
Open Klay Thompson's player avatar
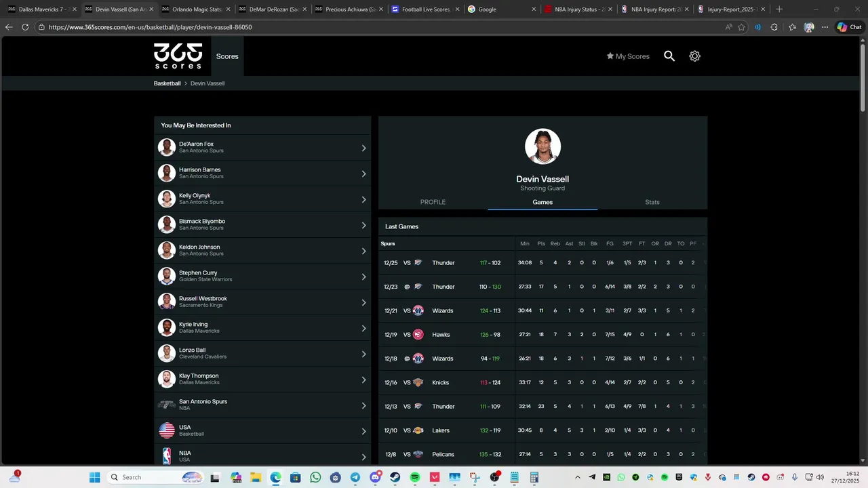coord(167,379)
